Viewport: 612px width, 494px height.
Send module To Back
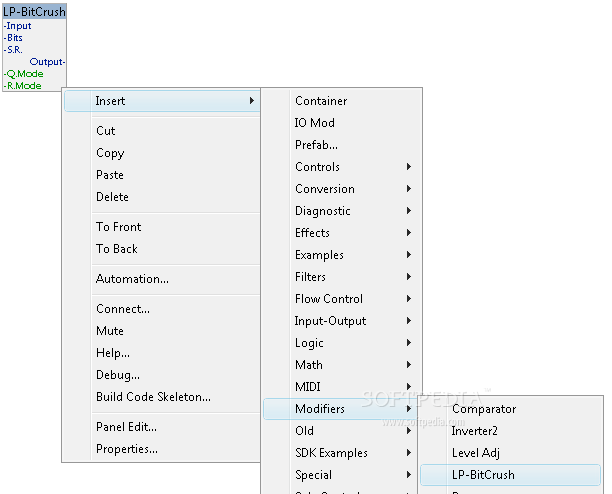(162, 249)
